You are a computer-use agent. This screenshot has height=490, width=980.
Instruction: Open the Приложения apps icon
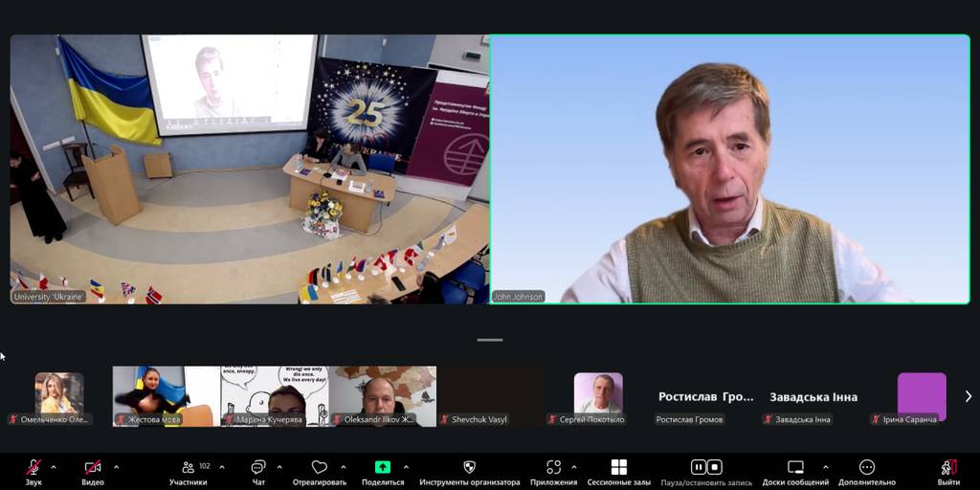(553, 467)
